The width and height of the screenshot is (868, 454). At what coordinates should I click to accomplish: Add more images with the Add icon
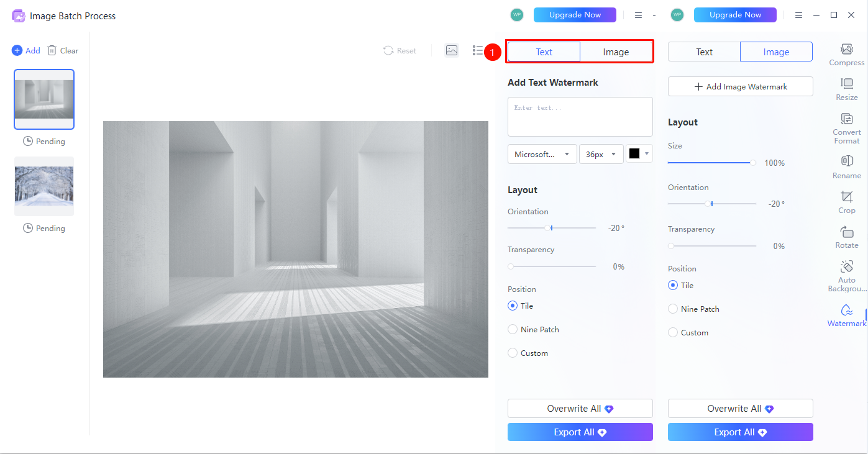point(17,50)
